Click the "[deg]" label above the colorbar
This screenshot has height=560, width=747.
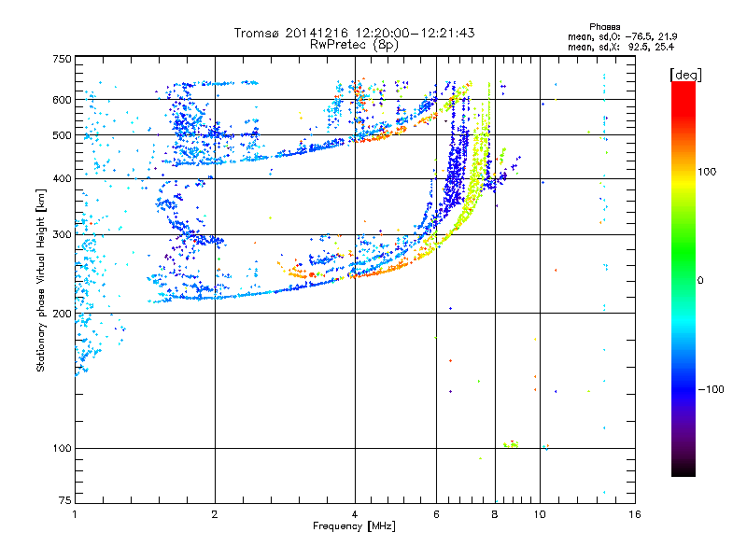[685, 75]
